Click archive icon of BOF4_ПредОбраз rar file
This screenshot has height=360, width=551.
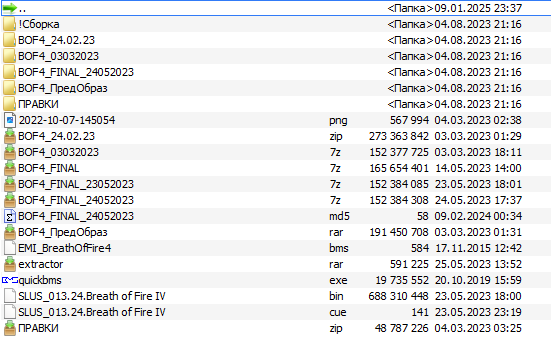[x=10, y=232]
